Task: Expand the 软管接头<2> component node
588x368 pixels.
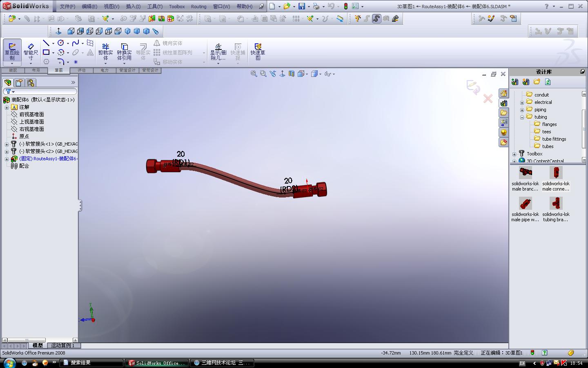Action: pos(7,151)
